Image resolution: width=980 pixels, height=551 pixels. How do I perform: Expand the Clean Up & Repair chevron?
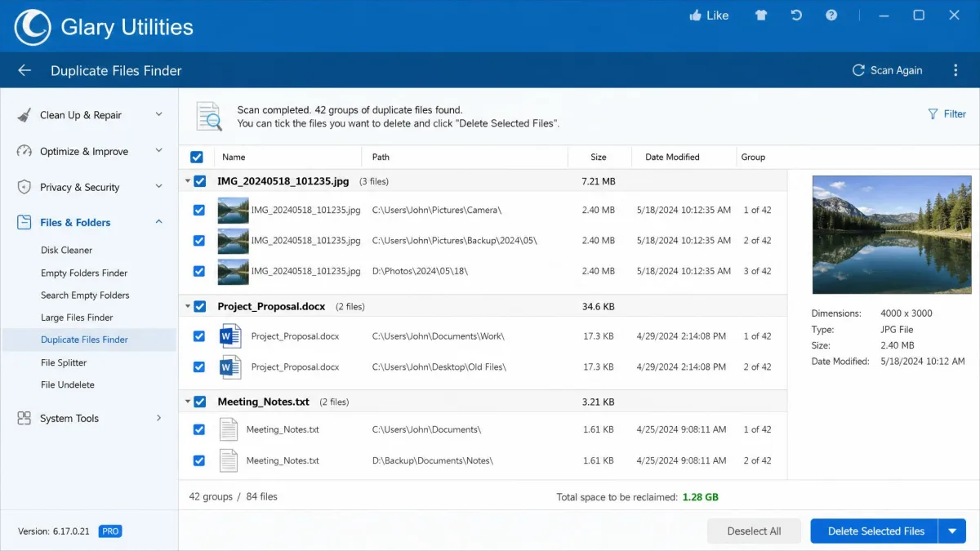(x=159, y=115)
